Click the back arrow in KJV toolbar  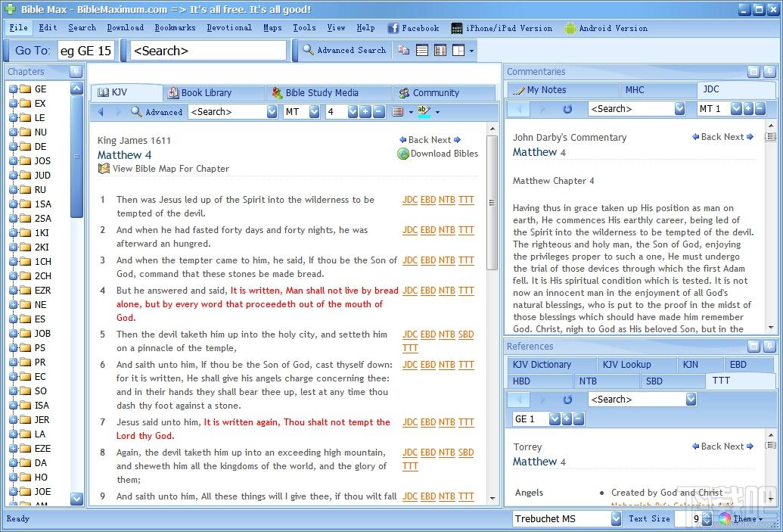coord(101,112)
